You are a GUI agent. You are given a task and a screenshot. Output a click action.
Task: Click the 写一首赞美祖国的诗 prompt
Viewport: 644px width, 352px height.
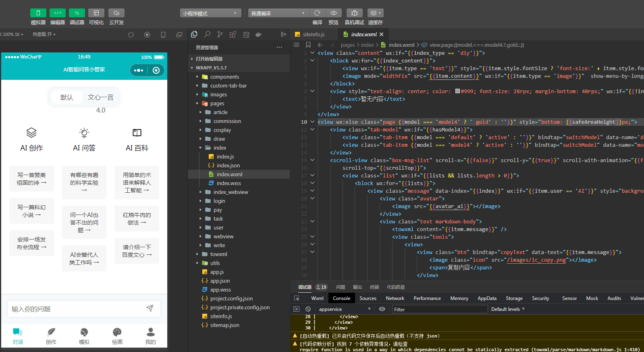31,179
